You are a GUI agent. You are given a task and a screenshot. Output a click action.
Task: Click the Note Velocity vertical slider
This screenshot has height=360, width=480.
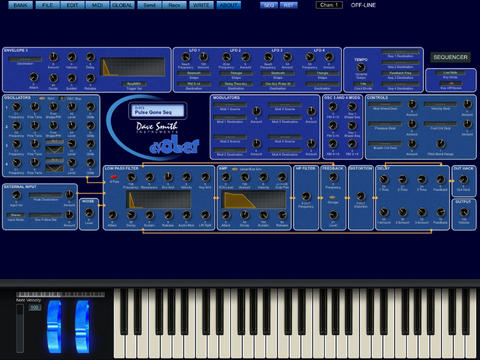pyautogui.click(x=20, y=328)
